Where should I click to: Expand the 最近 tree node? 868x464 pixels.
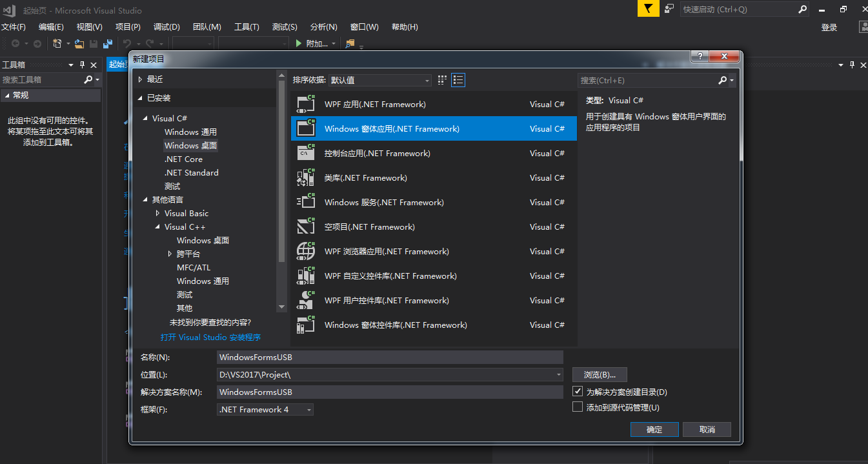tap(140, 79)
